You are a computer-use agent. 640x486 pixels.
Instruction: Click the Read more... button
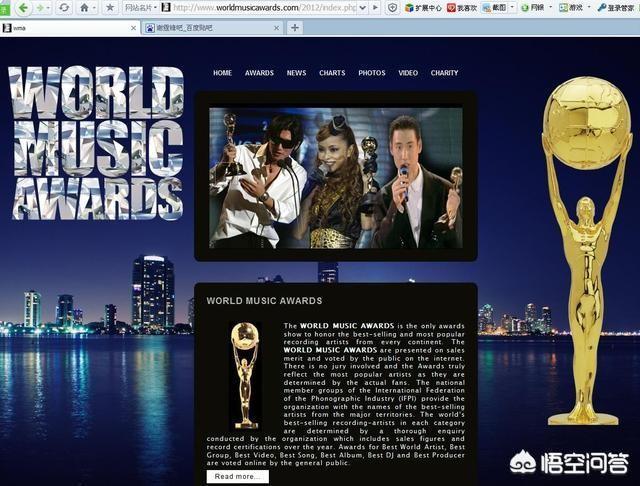pyautogui.click(x=238, y=476)
